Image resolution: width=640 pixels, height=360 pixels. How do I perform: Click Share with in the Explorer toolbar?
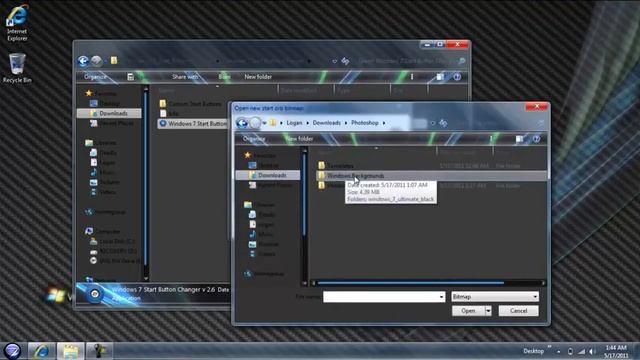[184, 77]
